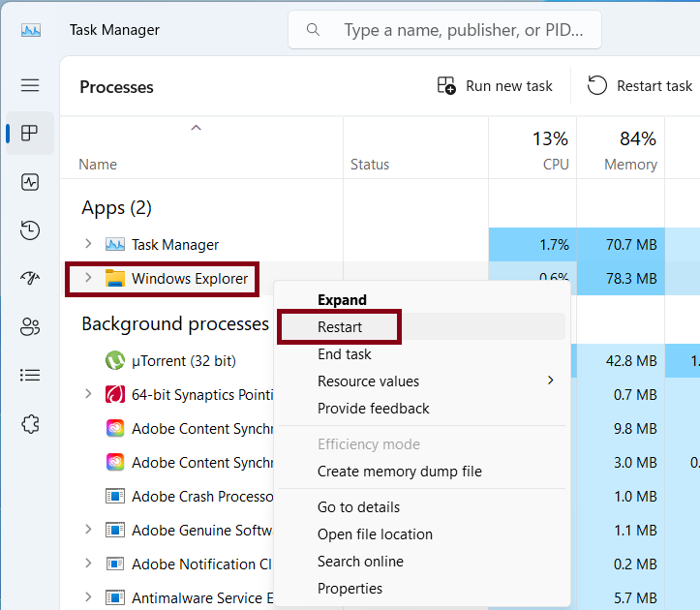Click the Antimalware Service icon
The width and height of the screenshot is (700, 610).
coord(115,597)
